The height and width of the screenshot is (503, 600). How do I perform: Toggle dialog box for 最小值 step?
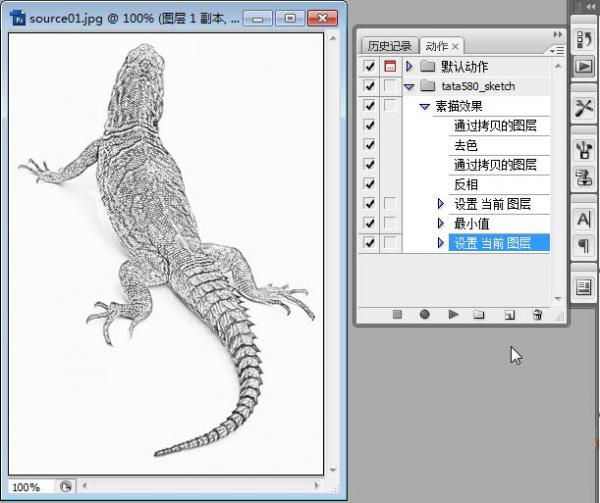pos(390,223)
